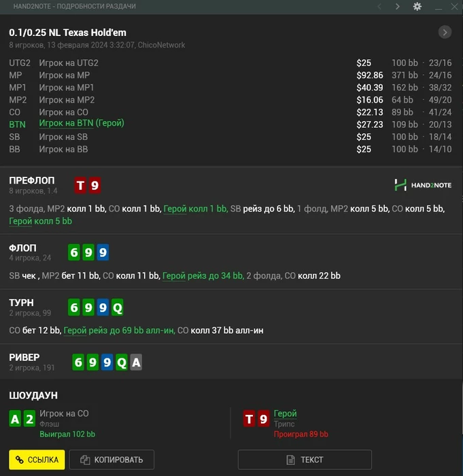This screenshot has width=463, height=476.
Task: Click SB рейз до 6 bb action
Action: [x=262, y=209]
